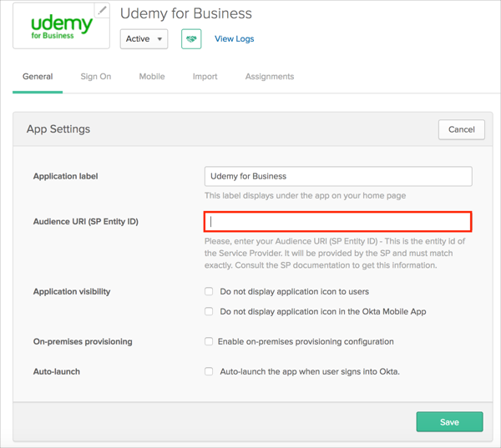Open the View Logs link
501x448 pixels.
(234, 39)
